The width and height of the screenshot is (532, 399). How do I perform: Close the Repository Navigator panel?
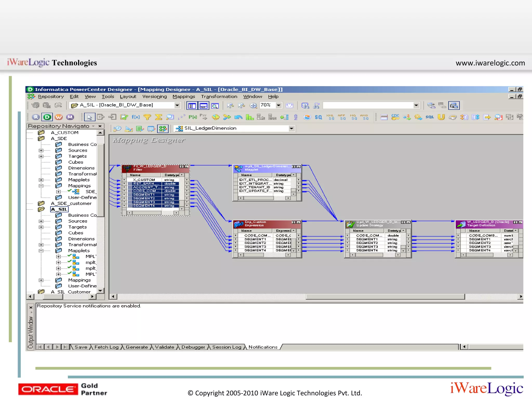pos(100,126)
